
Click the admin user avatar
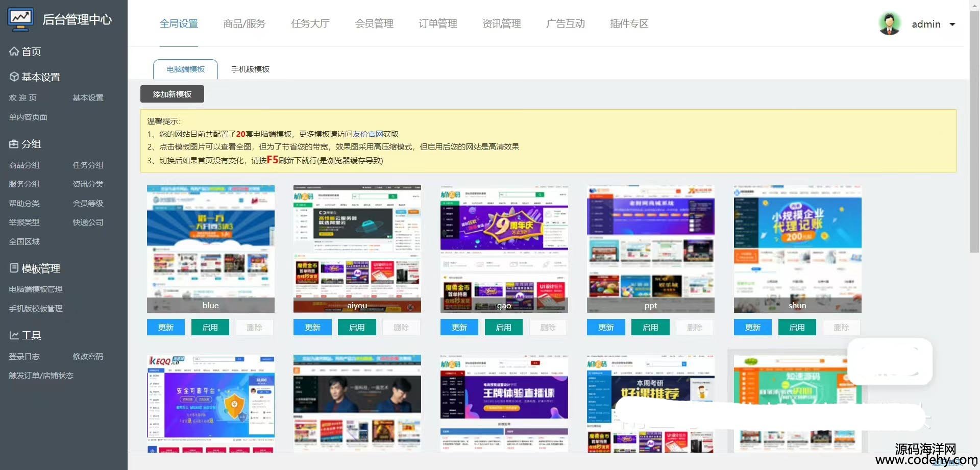(x=889, y=24)
